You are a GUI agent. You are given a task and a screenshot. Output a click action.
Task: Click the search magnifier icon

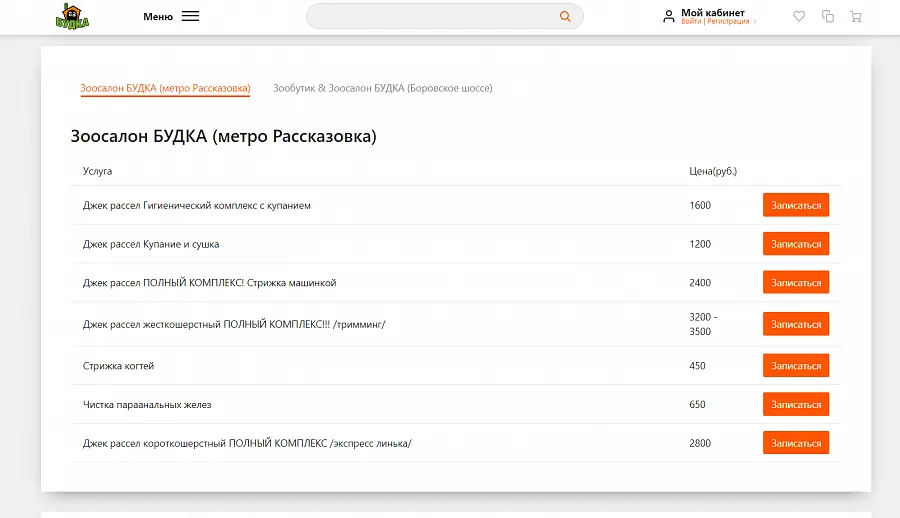(565, 17)
